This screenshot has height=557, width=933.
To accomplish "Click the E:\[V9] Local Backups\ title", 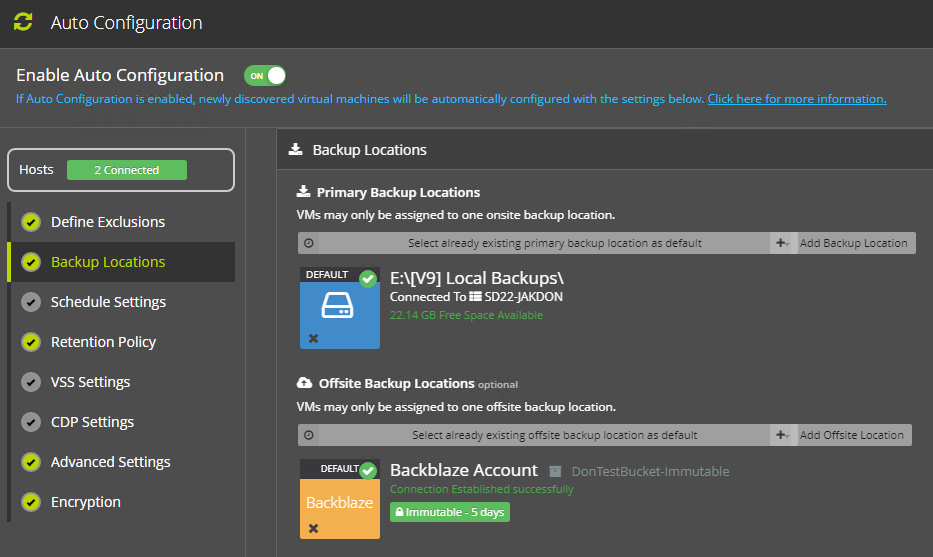I will pyautogui.click(x=477, y=278).
